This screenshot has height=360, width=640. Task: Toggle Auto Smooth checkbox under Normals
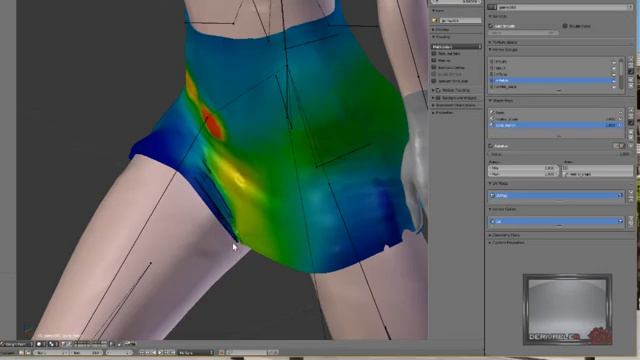coord(491,26)
